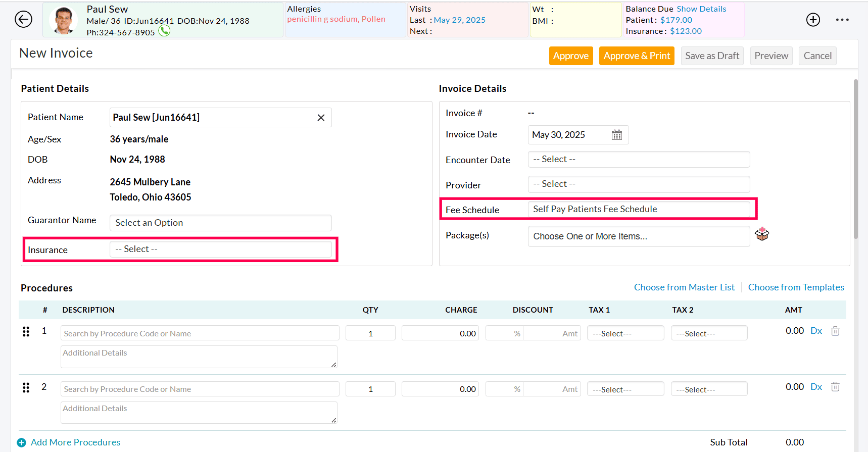Clear the Patient Name field with X
868x452 pixels.
(x=321, y=118)
